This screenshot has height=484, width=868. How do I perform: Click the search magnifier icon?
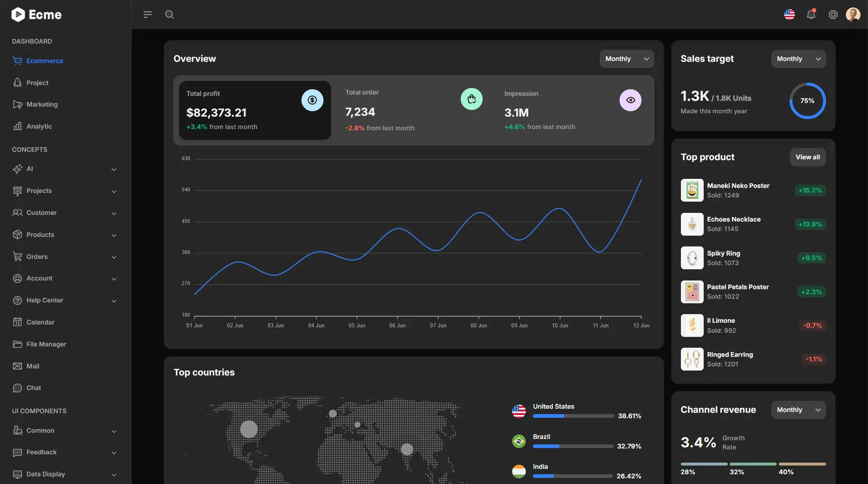tap(170, 14)
